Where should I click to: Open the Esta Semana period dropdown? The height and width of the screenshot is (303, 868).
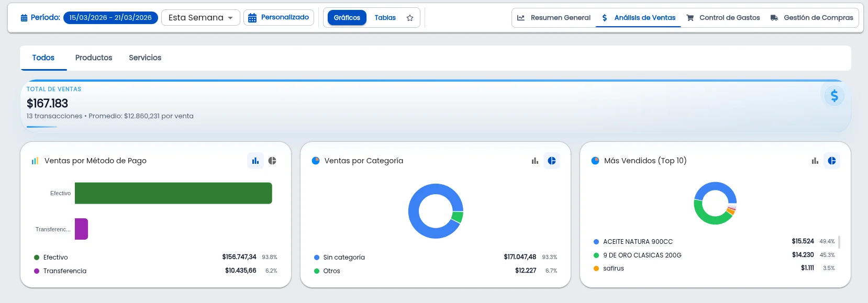click(x=201, y=17)
